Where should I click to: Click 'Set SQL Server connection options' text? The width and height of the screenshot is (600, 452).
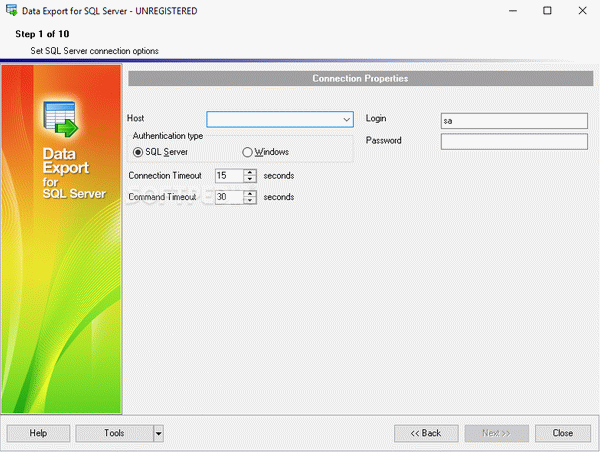[95, 51]
